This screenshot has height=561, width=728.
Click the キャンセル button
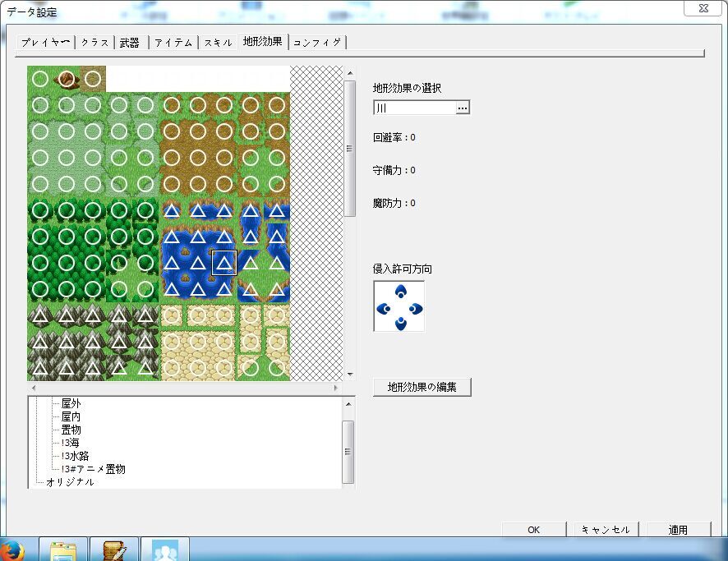pyautogui.click(x=606, y=530)
